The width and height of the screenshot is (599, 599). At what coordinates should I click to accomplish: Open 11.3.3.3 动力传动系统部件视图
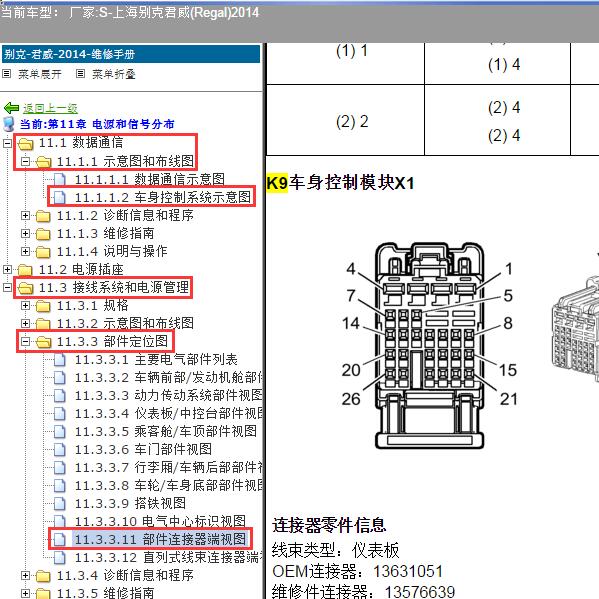pyautogui.click(x=168, y=395)
